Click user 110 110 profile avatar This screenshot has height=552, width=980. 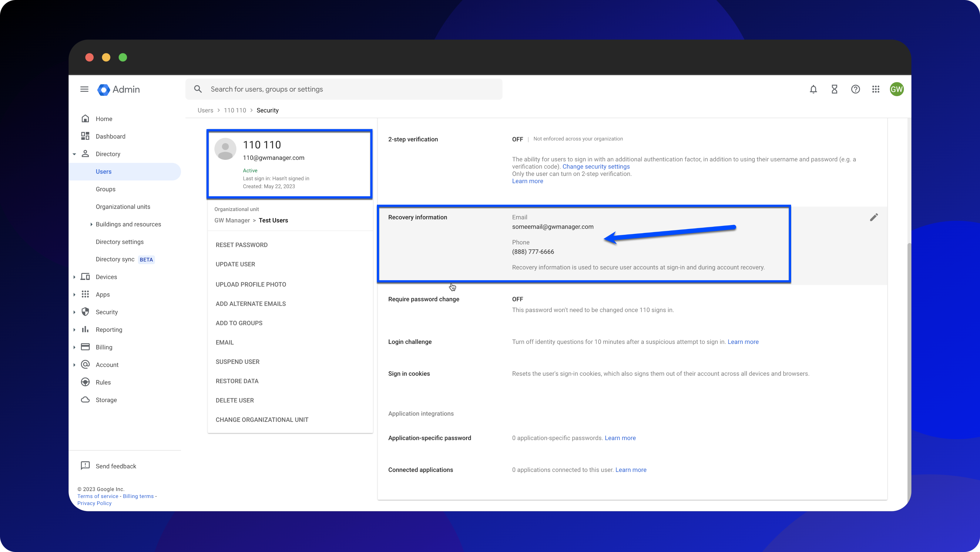click(225, 149)
